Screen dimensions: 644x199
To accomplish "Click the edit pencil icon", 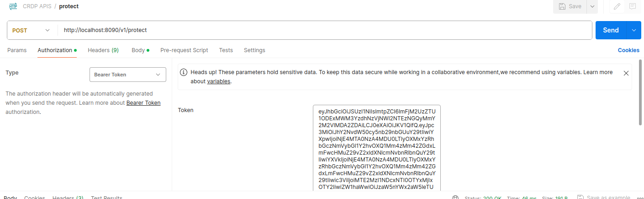I will coord(617,6).
